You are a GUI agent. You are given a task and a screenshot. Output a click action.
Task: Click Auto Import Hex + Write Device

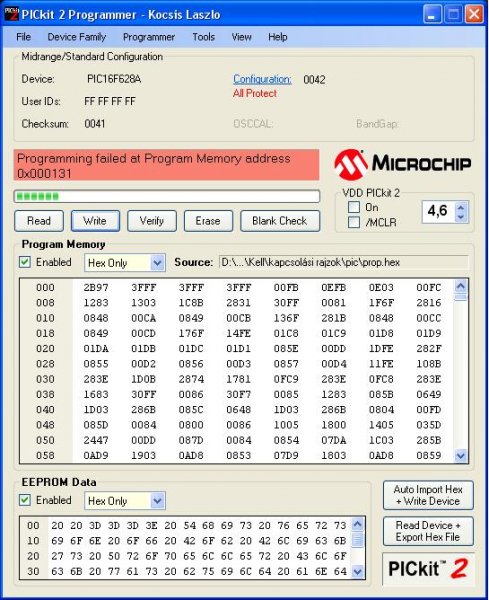tap(428, 495)
